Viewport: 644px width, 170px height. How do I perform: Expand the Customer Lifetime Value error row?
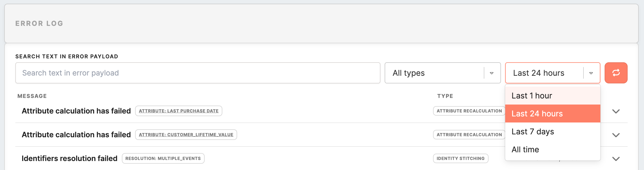click(616, 135)
